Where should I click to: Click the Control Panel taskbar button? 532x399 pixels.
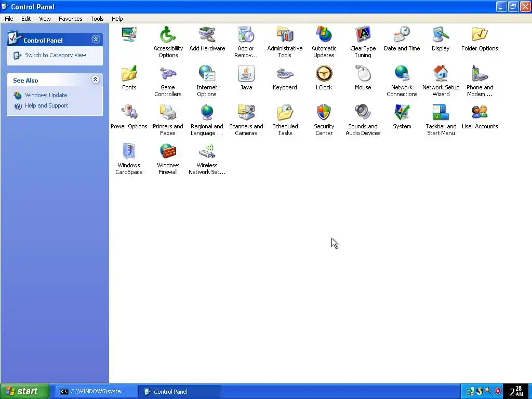click(x=180, y=392)
